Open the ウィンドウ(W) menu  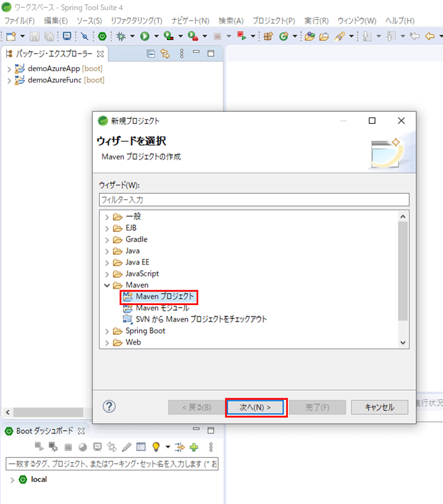click(357, 21)
